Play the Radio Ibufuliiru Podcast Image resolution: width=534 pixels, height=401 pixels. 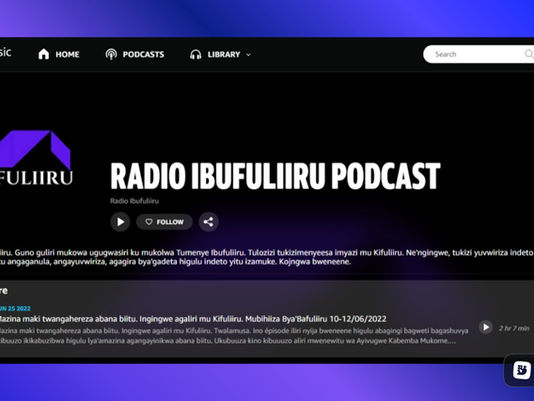point(120,222)
